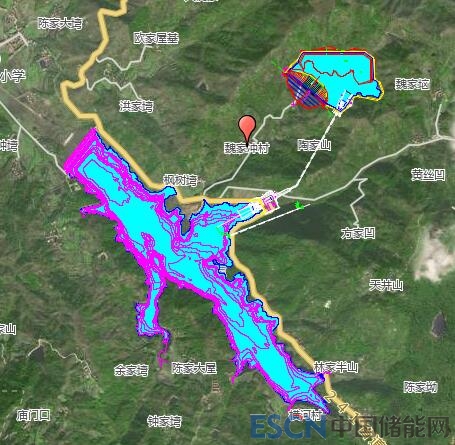
Task: Click the 钟家垮 map label
Action: pyautogui.click(x=164, y=421)
